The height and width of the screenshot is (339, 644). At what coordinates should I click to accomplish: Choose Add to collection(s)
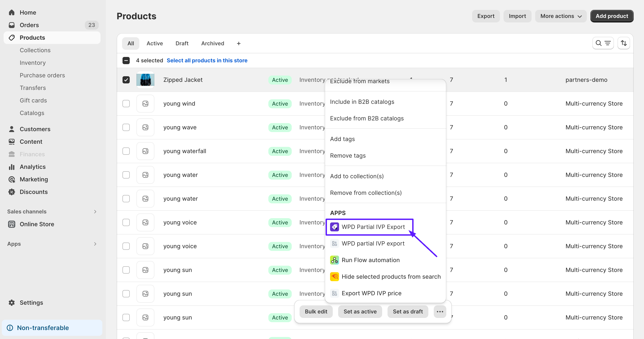[385, 176]
